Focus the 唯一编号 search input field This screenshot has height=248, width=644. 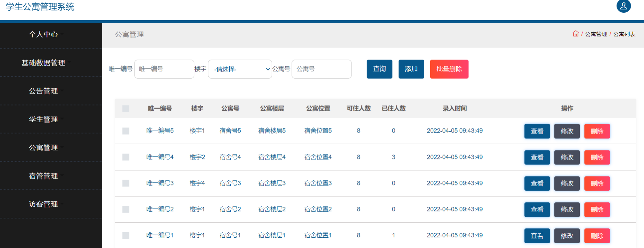click(164, 69)
